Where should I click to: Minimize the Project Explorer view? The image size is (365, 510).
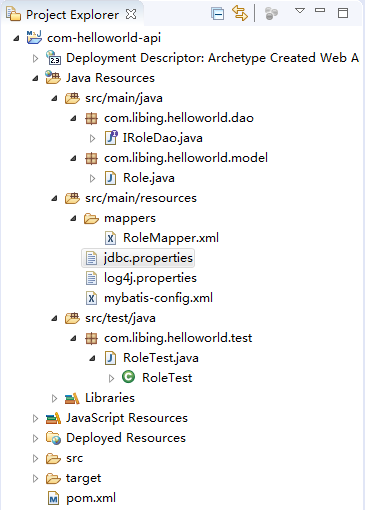tap(320, 11)
